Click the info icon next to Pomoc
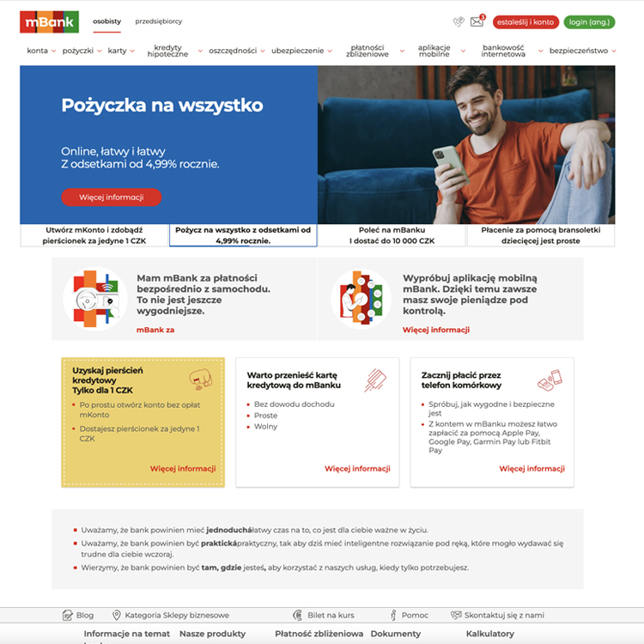 coord(393,615)
